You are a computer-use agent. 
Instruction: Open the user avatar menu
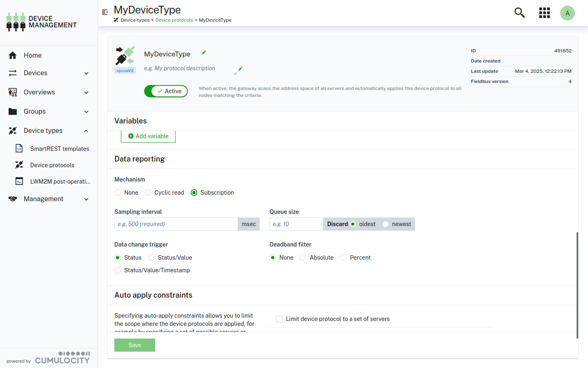pyautogui.click(x=567, y=13)
